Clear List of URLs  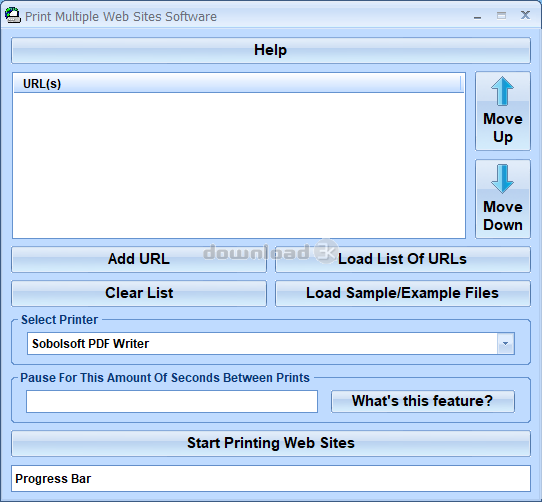139,293
